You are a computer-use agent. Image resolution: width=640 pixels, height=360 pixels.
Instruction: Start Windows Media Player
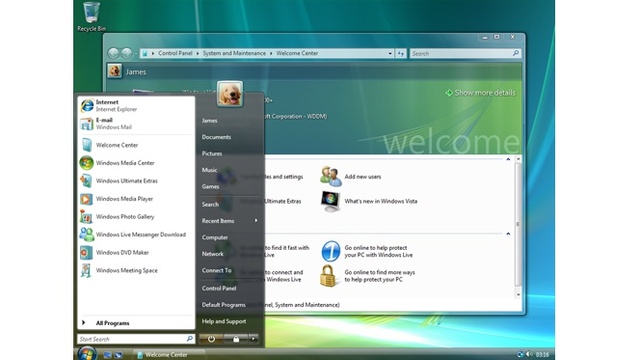[x=136, y=199]
